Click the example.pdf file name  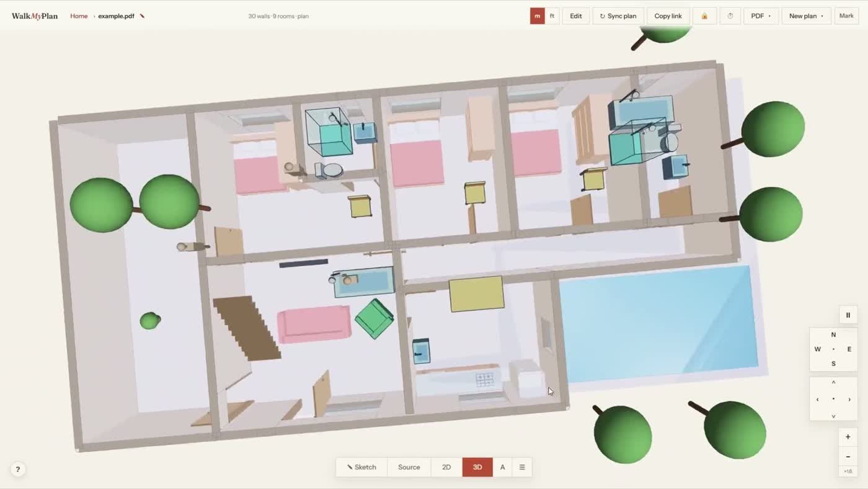point(116,16)
